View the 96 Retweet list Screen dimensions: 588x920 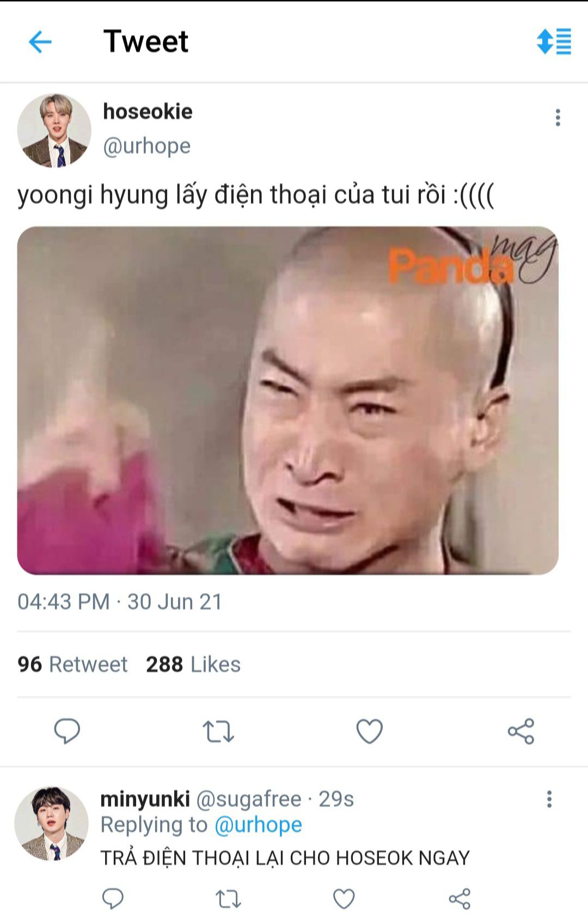click(x=72, y=665)
